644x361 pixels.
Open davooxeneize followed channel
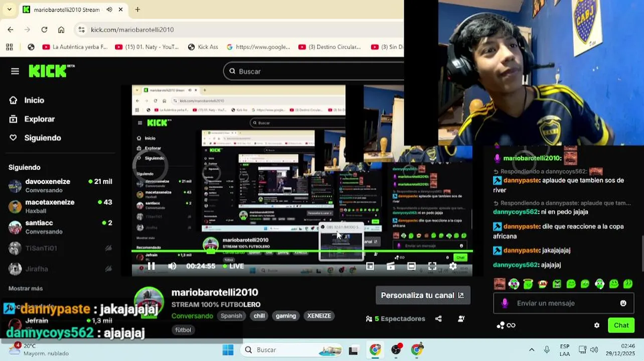tap(60, 186)
